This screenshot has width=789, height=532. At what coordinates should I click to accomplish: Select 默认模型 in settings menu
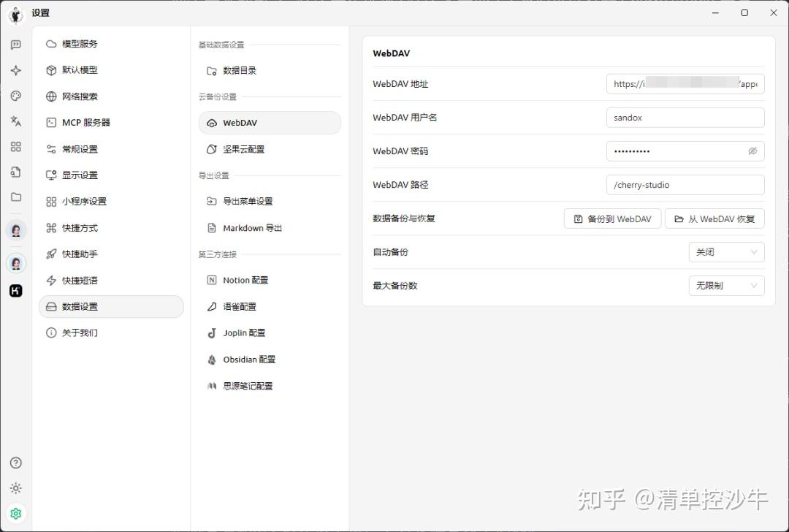pos(111,70)
